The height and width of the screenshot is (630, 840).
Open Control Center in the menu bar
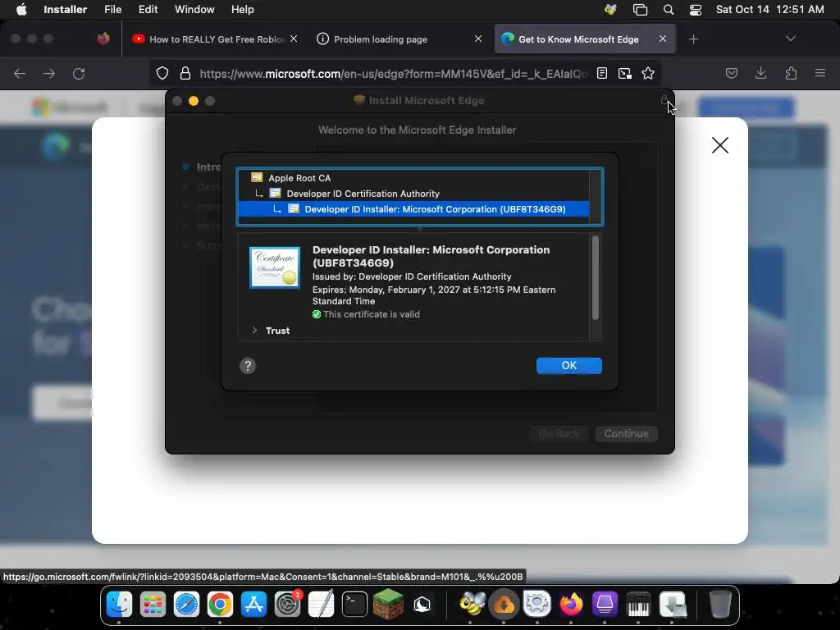[x=696, y=10]
